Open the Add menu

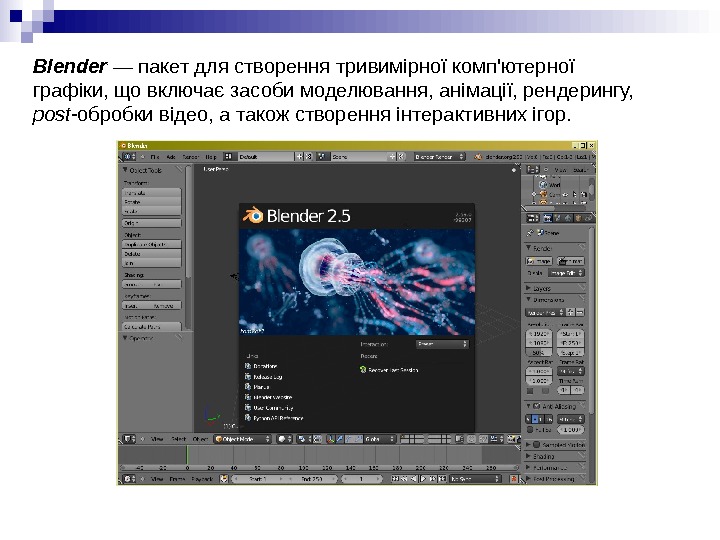[171, 157]
